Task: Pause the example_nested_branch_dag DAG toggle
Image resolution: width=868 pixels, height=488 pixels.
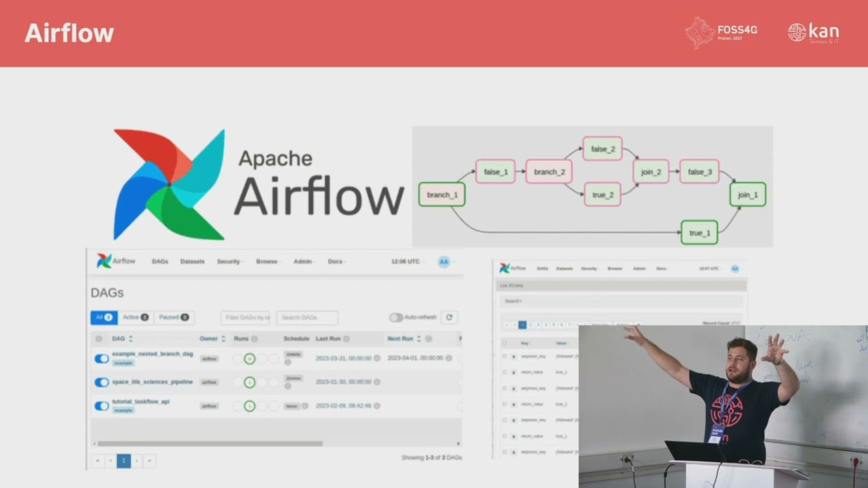Action: tap(102, 359)
